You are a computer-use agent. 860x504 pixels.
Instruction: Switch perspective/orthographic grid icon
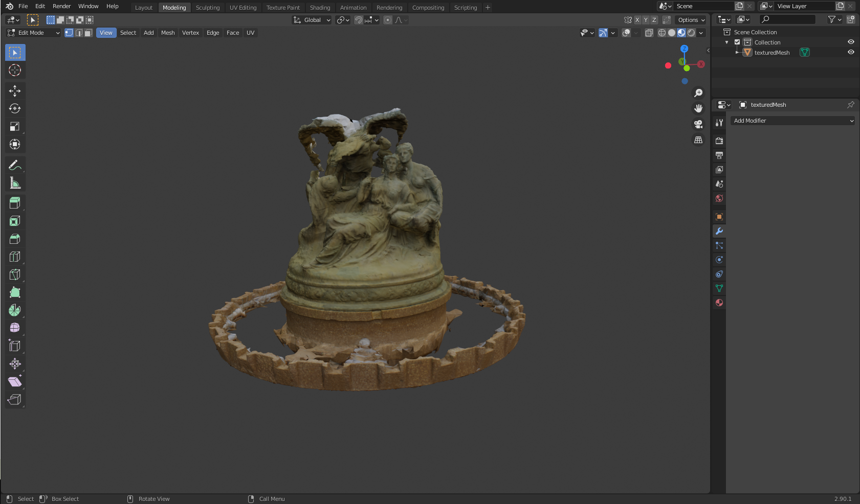point(698,140)
